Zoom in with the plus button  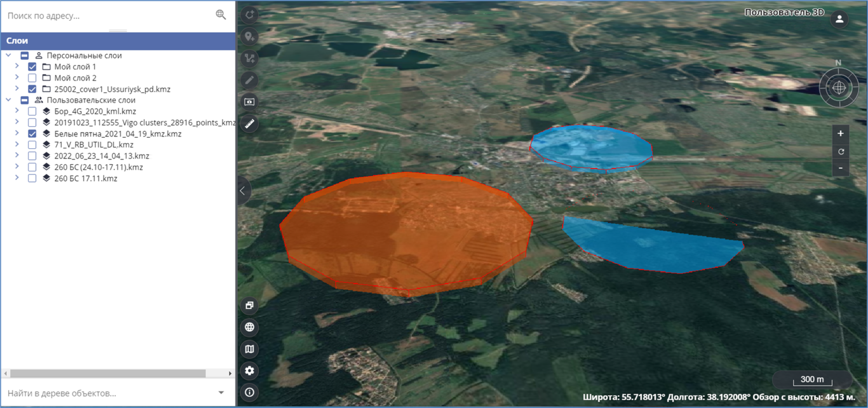tap(840, 134)
